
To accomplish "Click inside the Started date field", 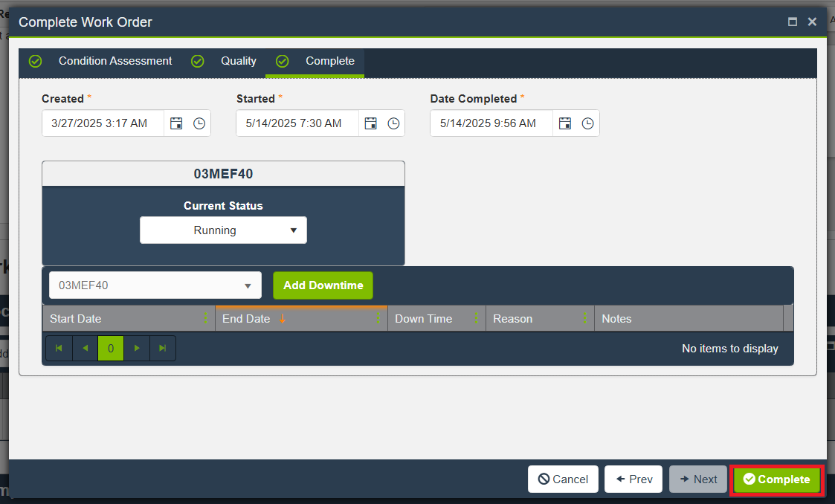I will 296,123.
